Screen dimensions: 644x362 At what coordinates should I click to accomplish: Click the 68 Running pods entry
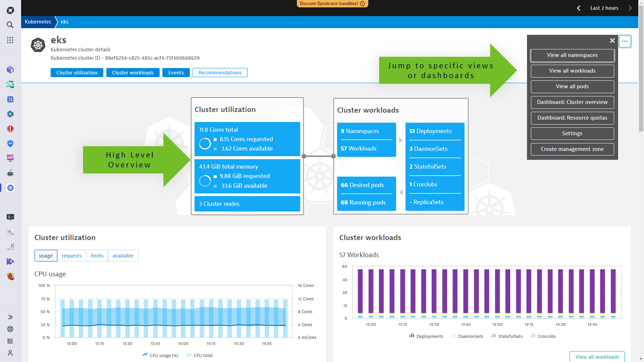click(366, 203)
